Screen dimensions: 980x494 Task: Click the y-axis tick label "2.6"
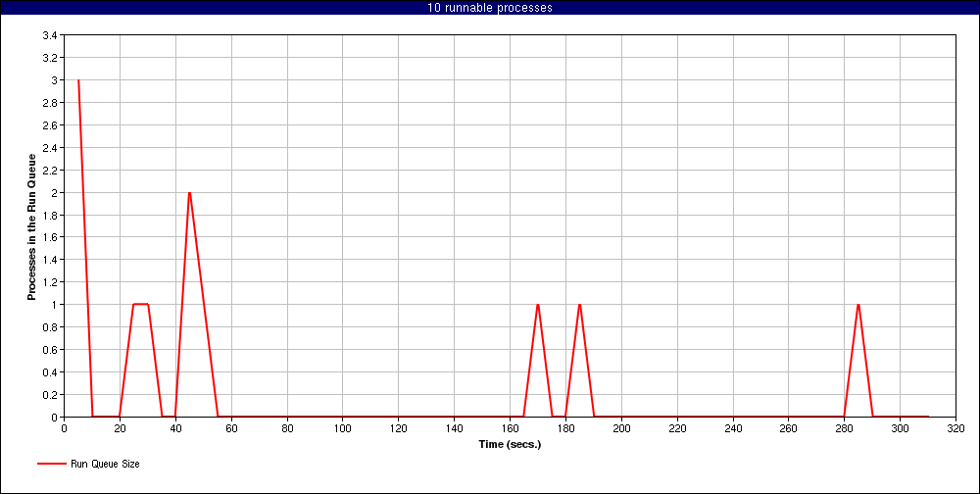pos(50,125)
